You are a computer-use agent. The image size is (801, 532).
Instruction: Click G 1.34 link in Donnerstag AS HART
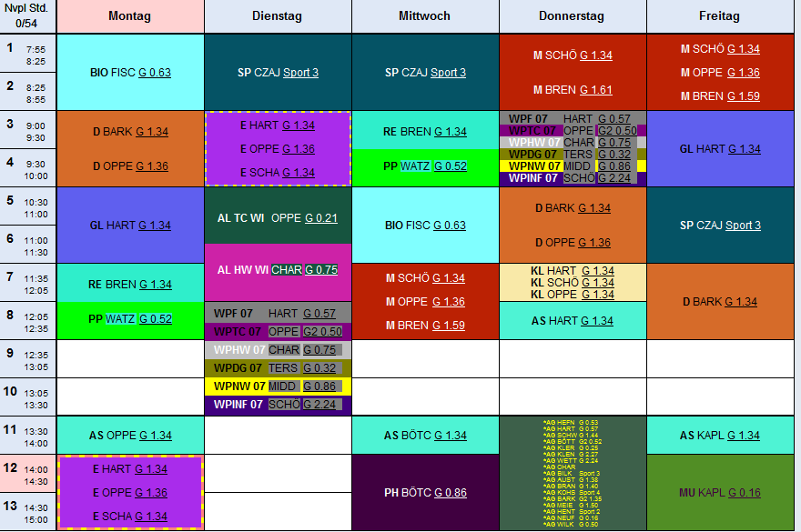[596, 321]
